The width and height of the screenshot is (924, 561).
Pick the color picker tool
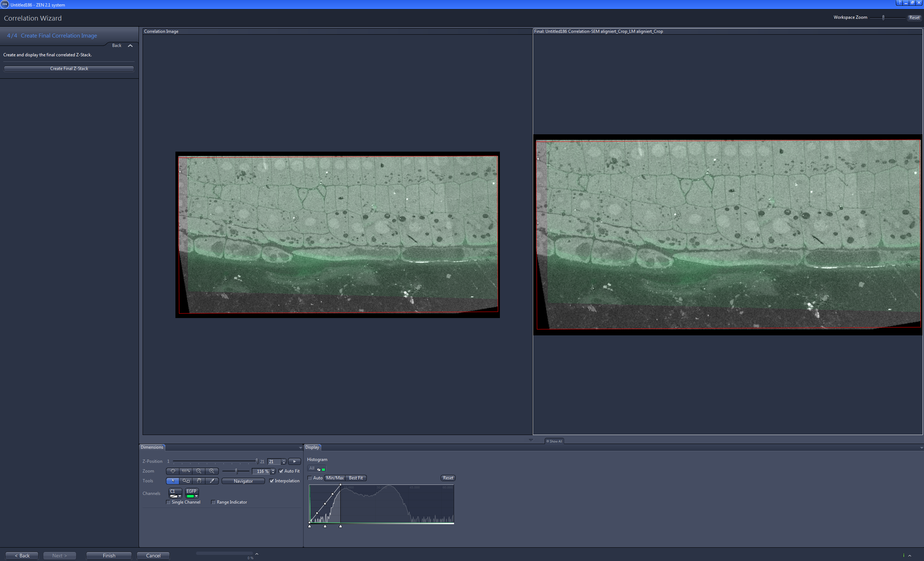(x=212, y=481)
